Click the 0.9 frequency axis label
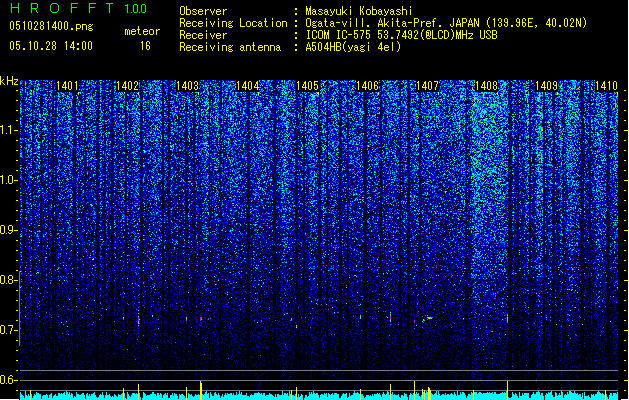Screen dimensions: 629x400 coord(9,230)
